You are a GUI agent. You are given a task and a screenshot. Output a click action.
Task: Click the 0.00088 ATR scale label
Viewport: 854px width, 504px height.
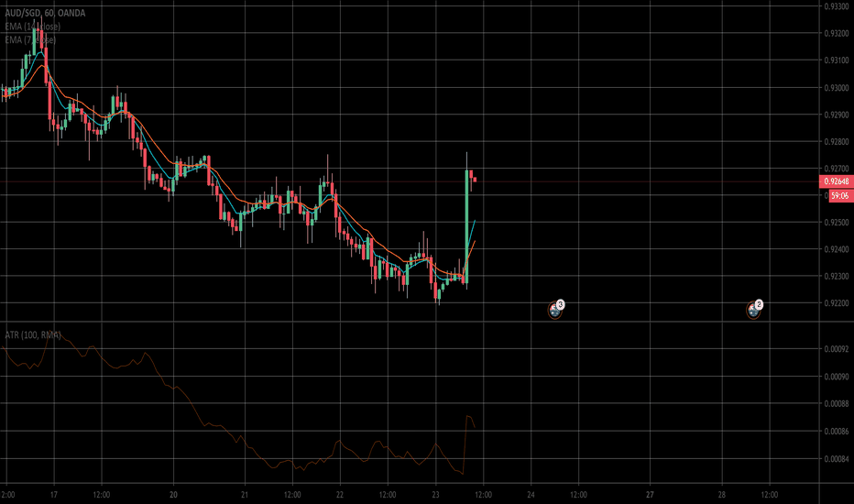pyautogui.click(x=836, y=404)
